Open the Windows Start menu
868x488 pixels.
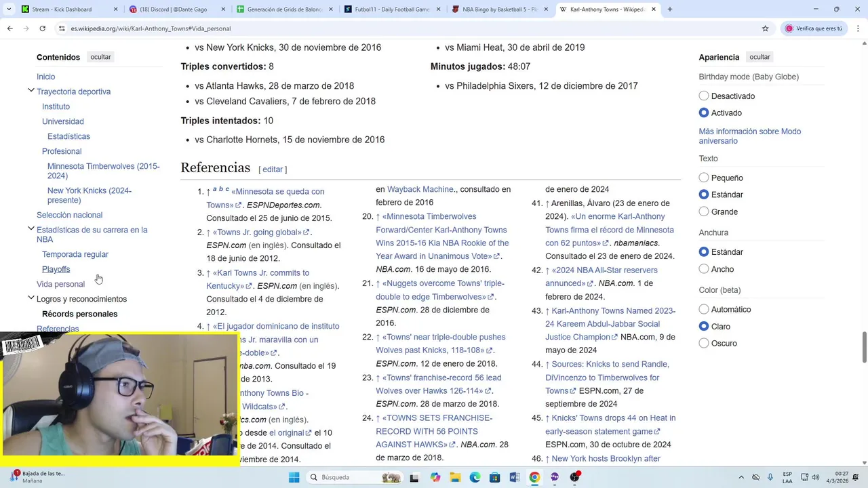[294, 477]
